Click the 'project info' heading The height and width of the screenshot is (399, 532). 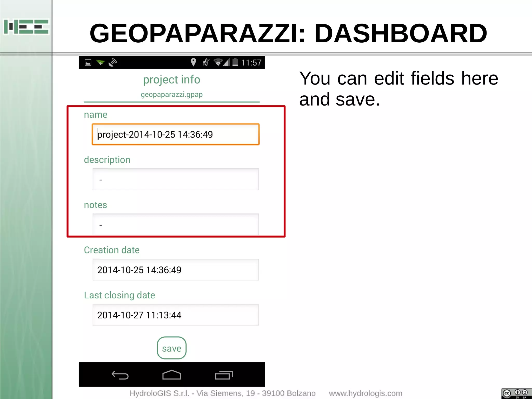[x=172, y=80]
